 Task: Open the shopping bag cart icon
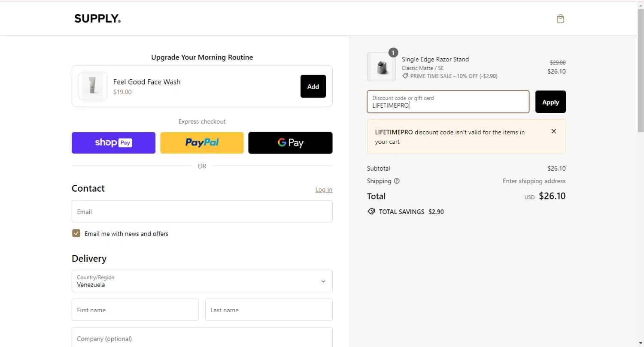pyautogui.click(x=560, y=18)
